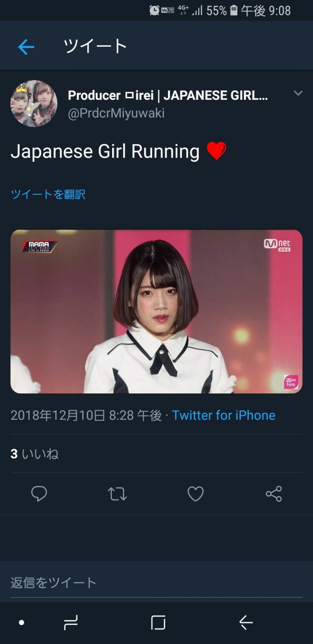Expand the tweet options chevron
Viewport: 313px width, 644px height.
[x=298, y=93]
